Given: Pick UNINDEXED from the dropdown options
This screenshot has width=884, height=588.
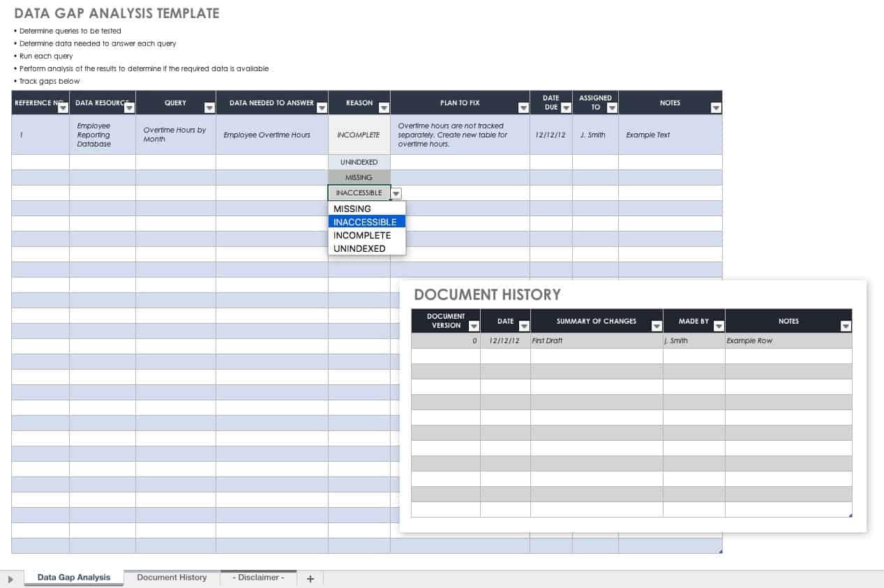Looking at the screenshot, I should pos(358,248).
